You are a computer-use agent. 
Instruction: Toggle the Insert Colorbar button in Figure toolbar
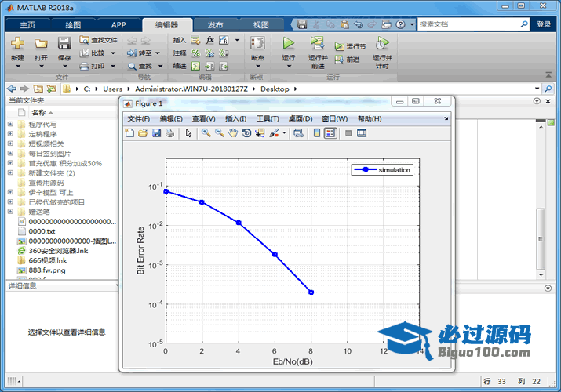[x=317, y=133]
